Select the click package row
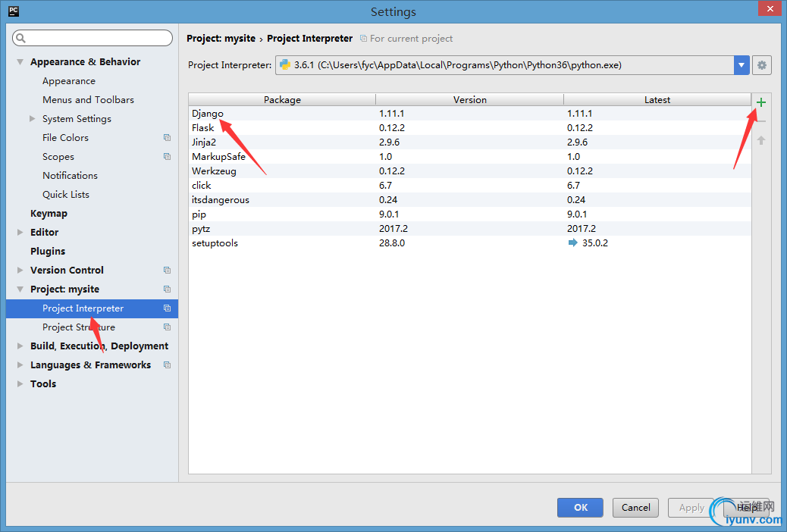The width and height of the screenshot is (787, 532). pos(470,185)
